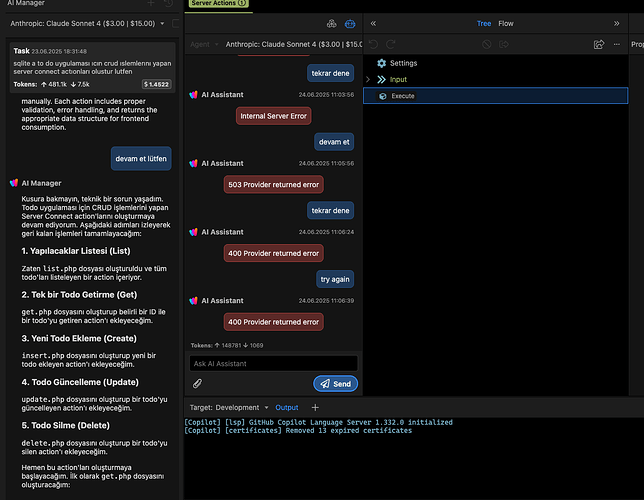The image size is (644, 500).
Task: Click the '5. Todo Silme (Delete)' heading
Action: pos(65,426)
